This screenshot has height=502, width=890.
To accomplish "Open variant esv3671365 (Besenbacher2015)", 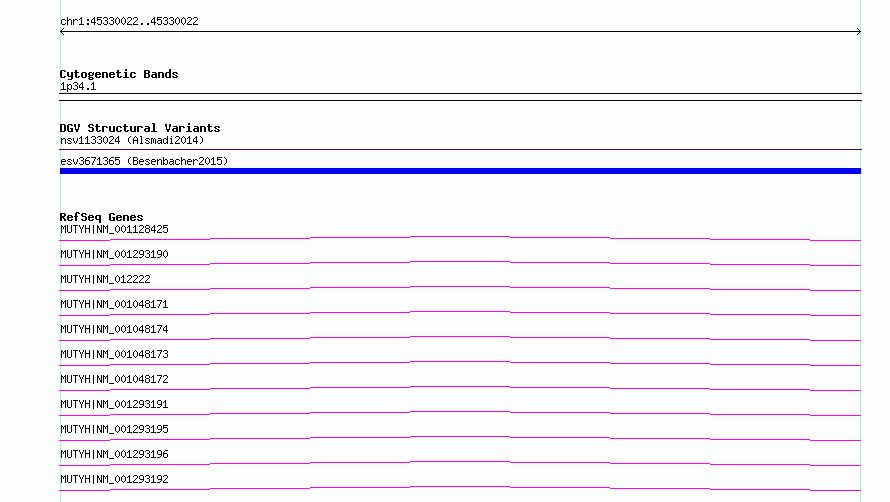I will click(144, 161).
